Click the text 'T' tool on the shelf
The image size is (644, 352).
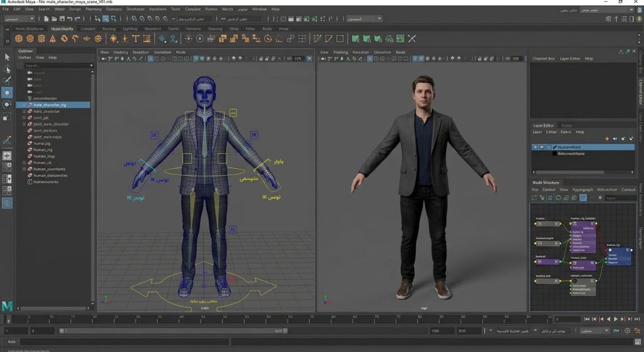(x=136, y=38)
